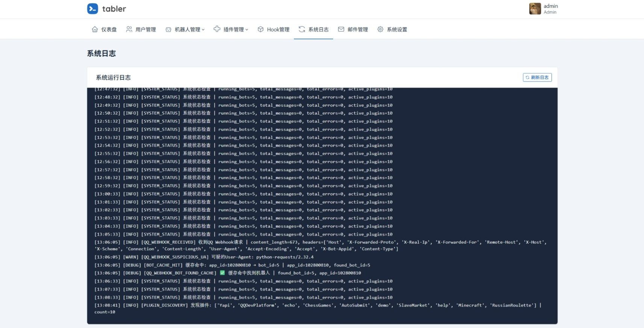Screen dimensions: 644x328
Task: Open the admin account menu
Action: [x=550, y=9]
